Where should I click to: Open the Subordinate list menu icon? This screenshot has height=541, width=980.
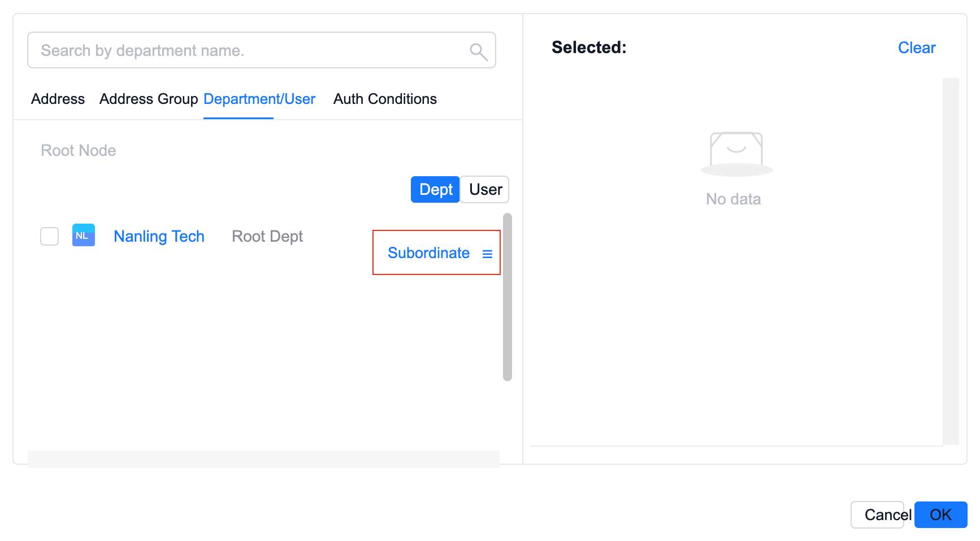pos(487,254)
